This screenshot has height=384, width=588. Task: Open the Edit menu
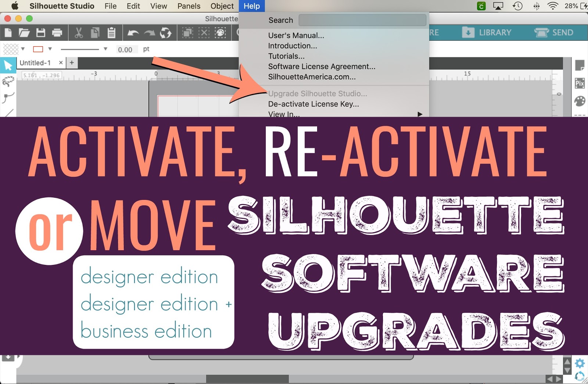133,6
